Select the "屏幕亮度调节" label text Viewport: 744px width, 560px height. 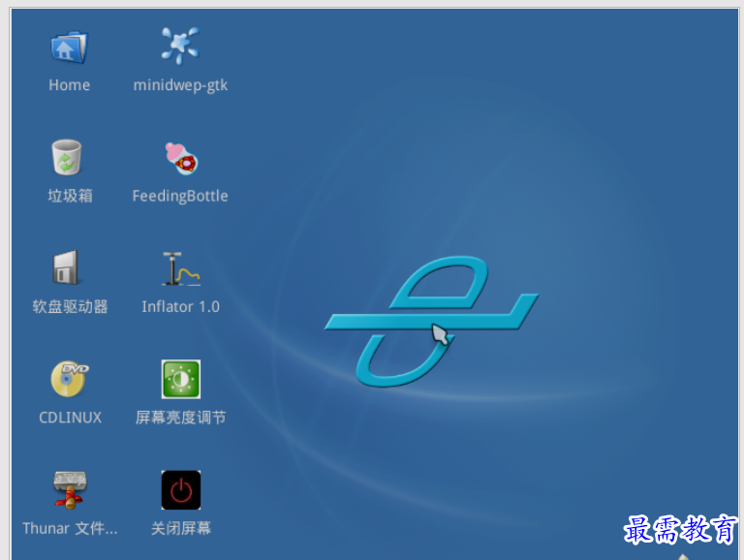pyautogui.click(x=181, y=418)
